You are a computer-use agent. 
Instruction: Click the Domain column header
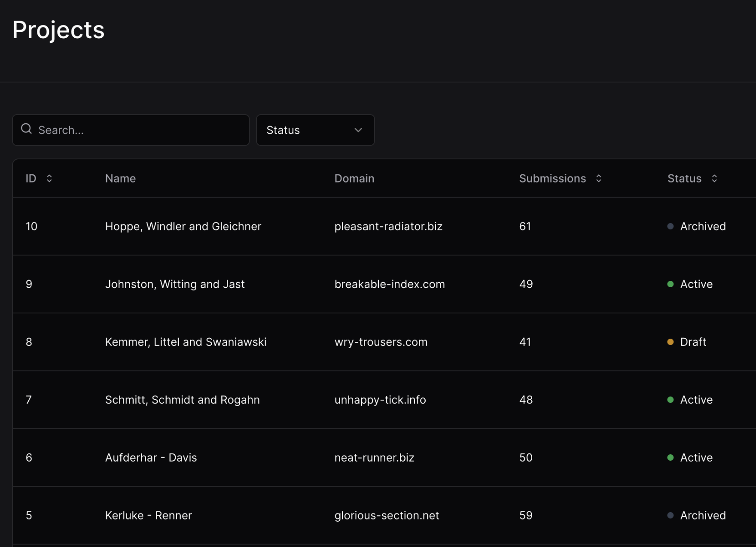pyautogui.click(x=354, y=179)
